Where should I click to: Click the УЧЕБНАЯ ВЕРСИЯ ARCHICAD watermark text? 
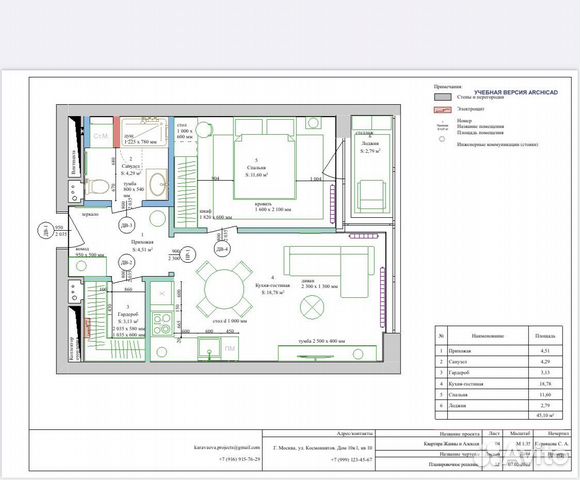click(516, 92)
